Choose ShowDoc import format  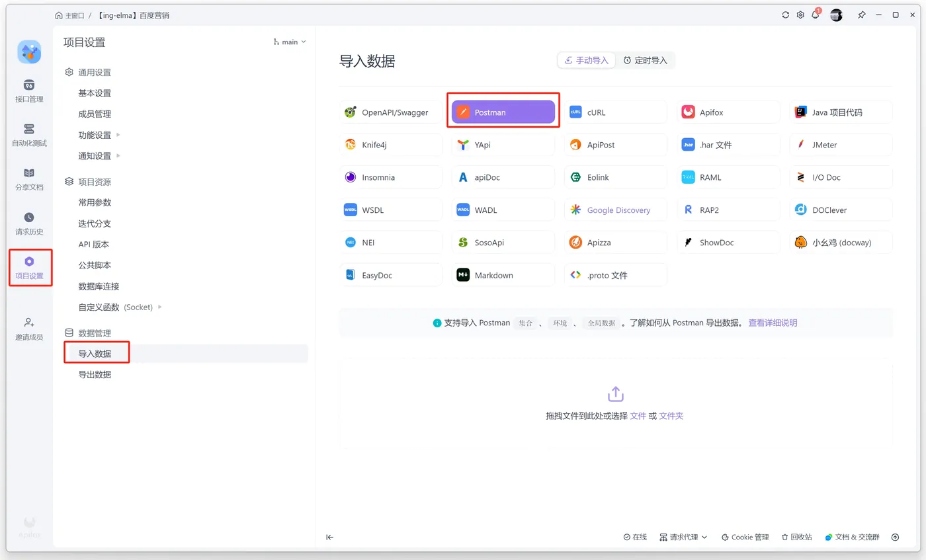(728, 243)
